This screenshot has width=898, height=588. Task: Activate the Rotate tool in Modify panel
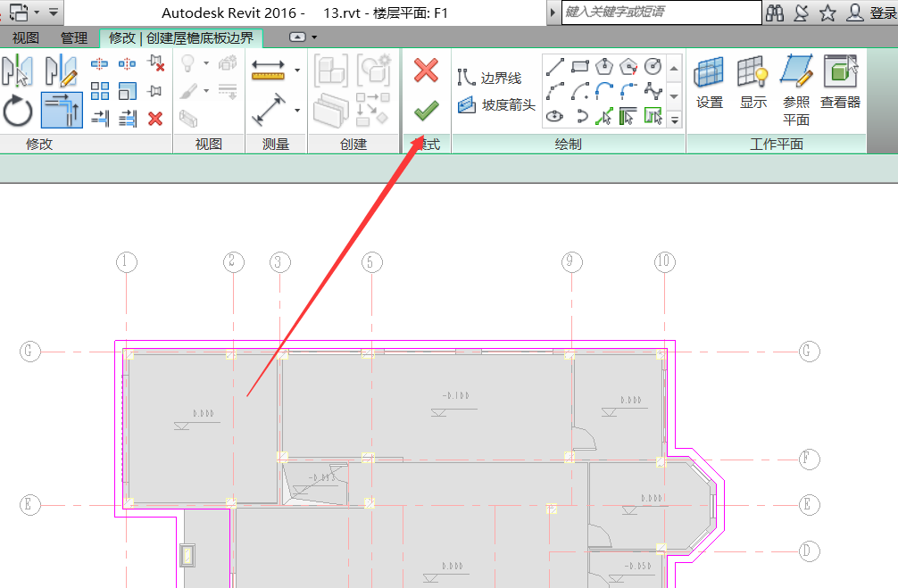pyautogui.click(x=18, y=112)
